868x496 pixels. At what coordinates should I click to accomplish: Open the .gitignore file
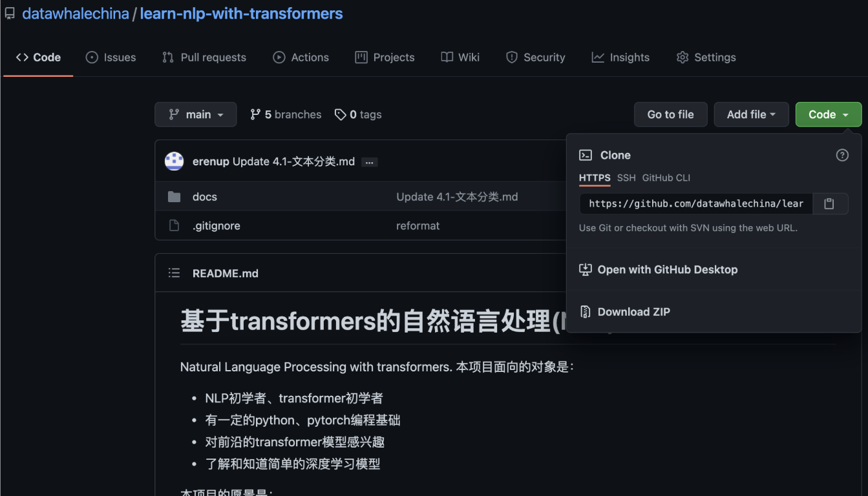coord(217,226)
